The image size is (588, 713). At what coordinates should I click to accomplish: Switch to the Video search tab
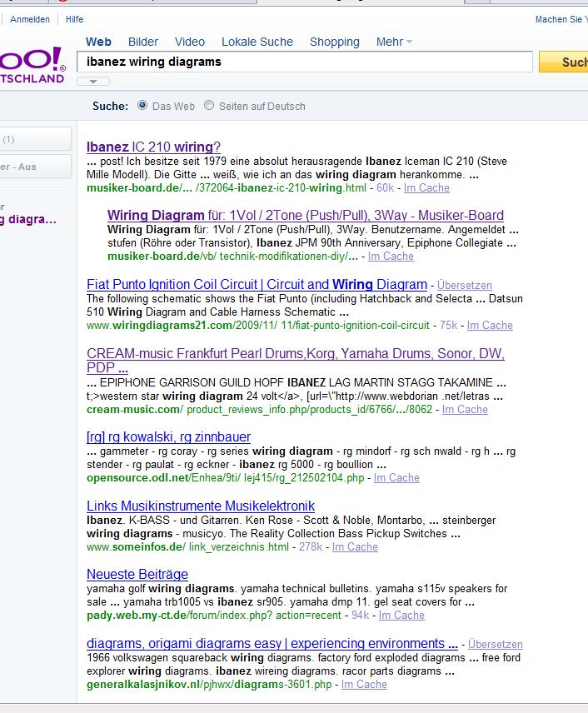tap(190, 42)
